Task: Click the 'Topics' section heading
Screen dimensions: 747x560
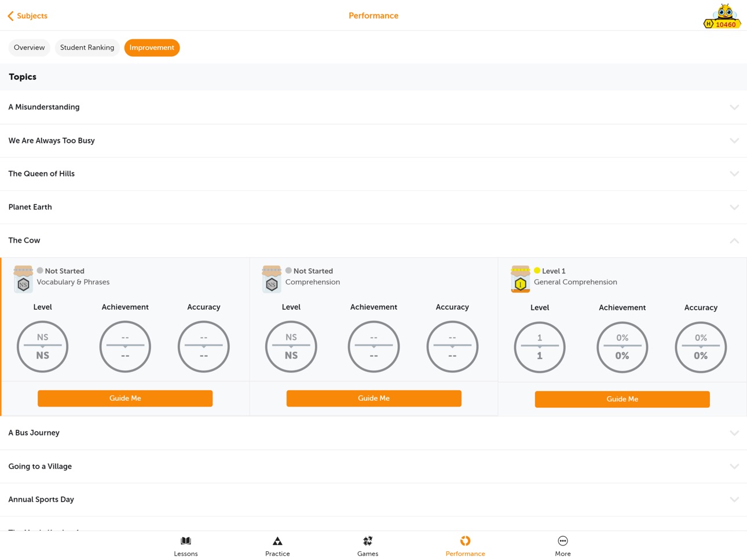Action: point(23,77)
